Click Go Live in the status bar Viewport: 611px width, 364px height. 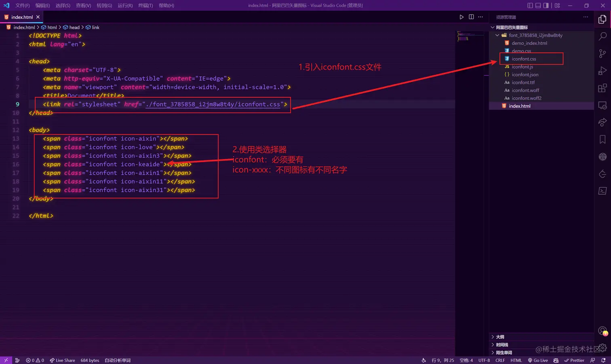(x=537, y=360)
